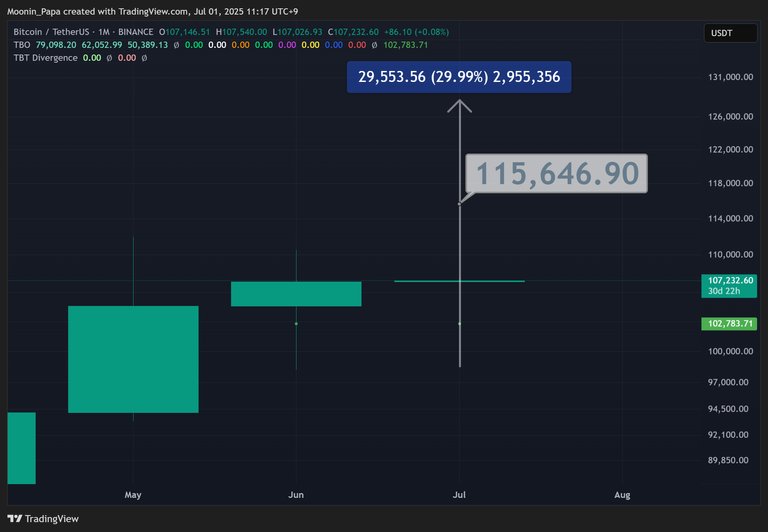
Task: Click the TBO value 50,389.13
Action: pos(147,45)
